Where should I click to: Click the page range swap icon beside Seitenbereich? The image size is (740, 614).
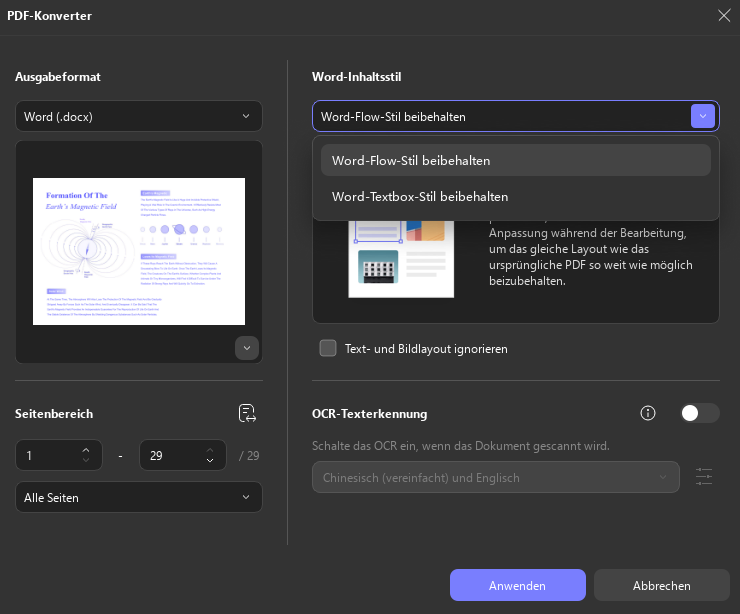[247, 413]
